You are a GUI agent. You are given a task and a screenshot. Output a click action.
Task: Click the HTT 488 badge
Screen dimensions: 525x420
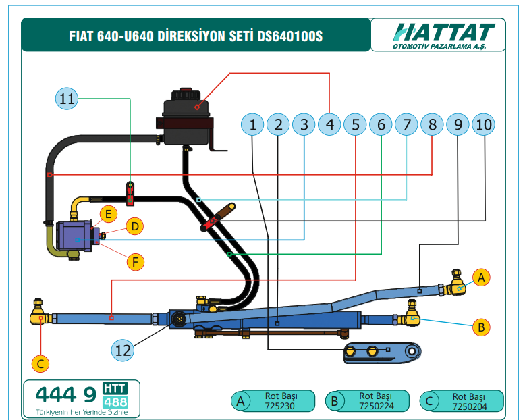(x=115, y=396)
